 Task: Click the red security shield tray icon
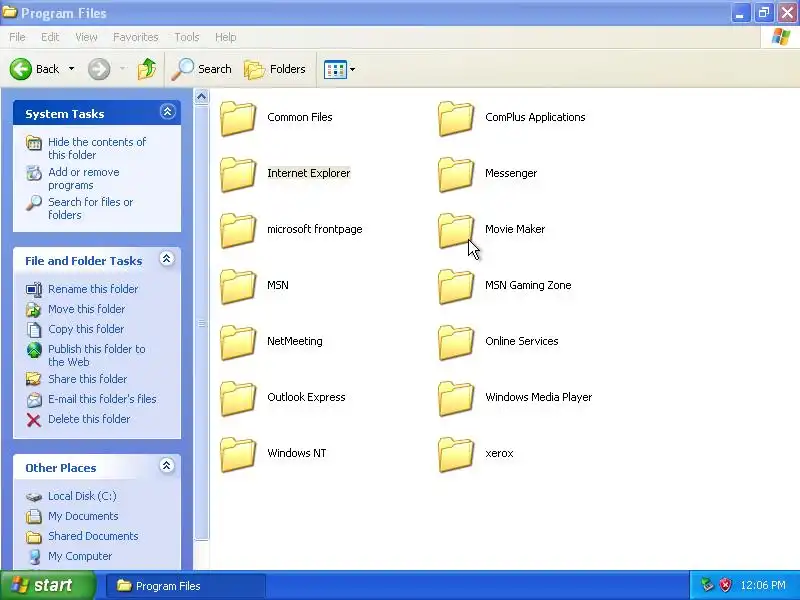(725, 585)
